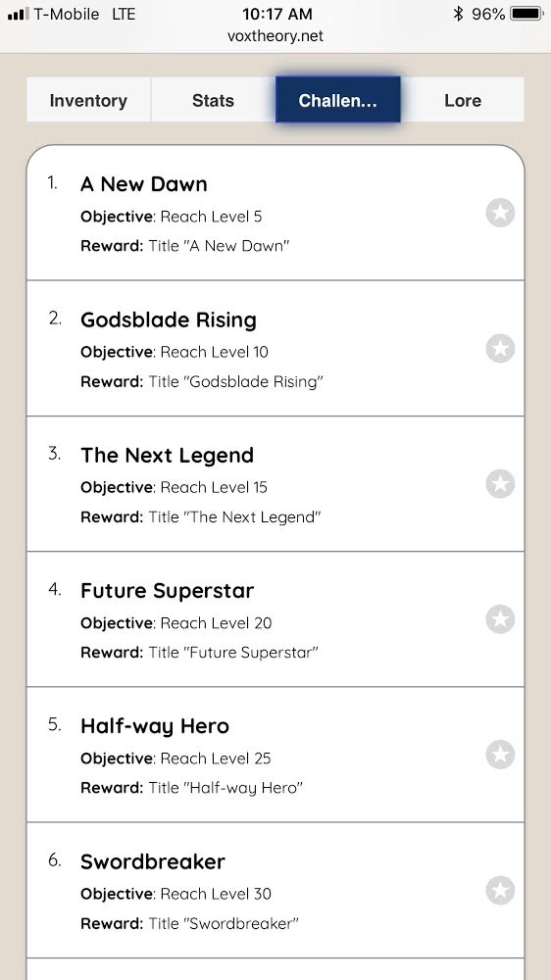This screenshot has width=551, height=980.
Task: Switch to the Stats tab
Action: coord(214,100)
